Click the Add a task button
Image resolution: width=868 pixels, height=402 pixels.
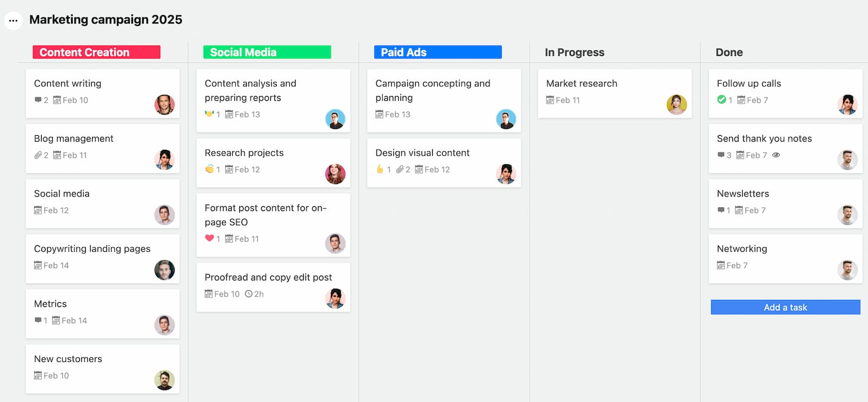click(786, 307)
